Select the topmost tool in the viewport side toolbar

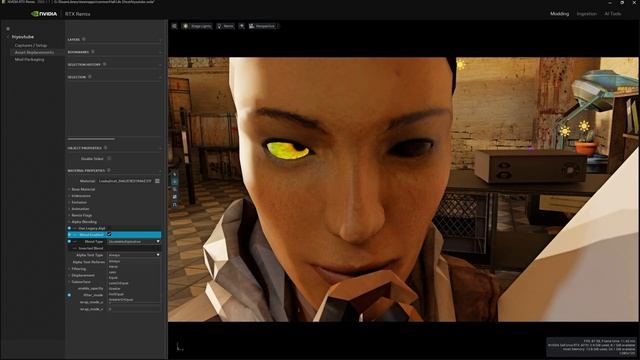[x=175, y=174]
